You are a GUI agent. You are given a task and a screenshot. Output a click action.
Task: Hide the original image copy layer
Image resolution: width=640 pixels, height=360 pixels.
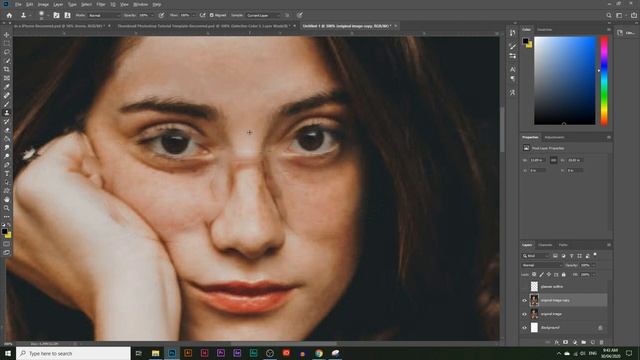[524, 300]
